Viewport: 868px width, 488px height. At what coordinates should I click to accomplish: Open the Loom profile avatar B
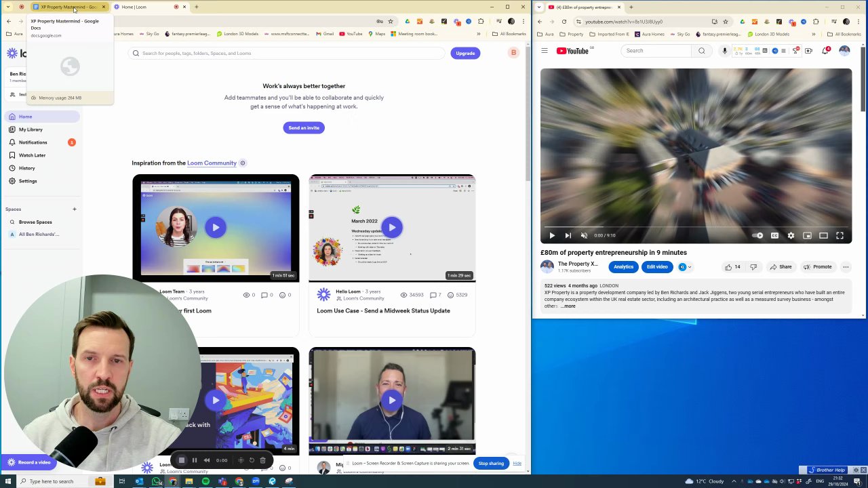(513, 53)
